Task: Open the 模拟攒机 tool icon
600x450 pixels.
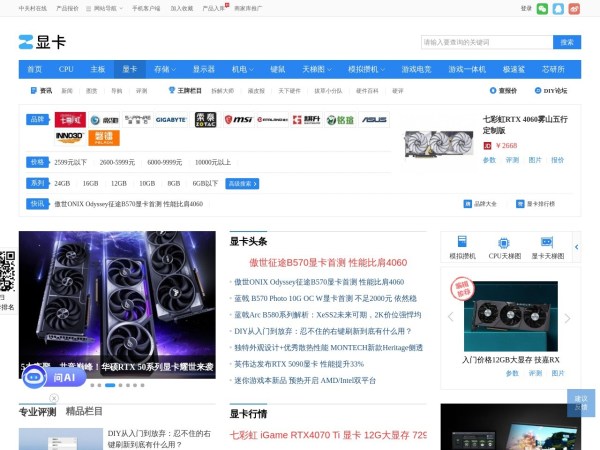Action: pyautogui.click(x=461, y=247)
